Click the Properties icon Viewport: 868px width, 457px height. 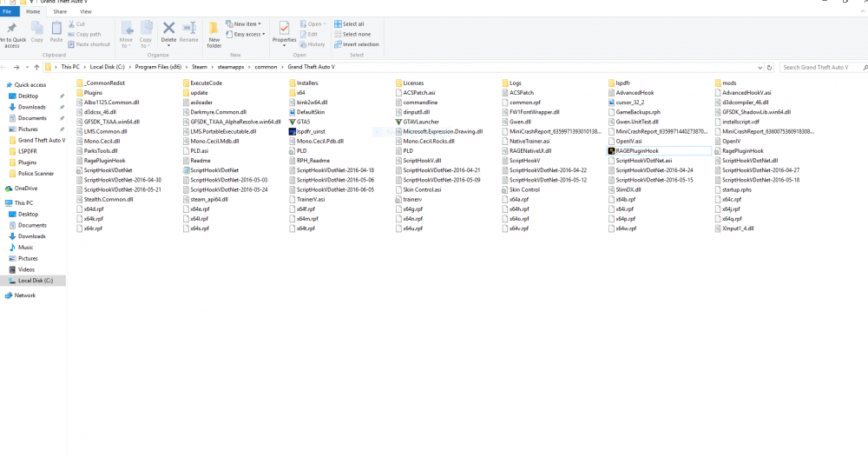pyautogui.click(x=284, y=28)
